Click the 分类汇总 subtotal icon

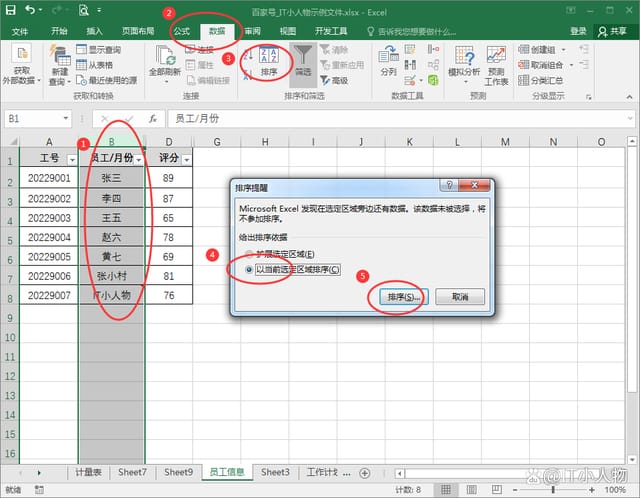tap(524, 80)
